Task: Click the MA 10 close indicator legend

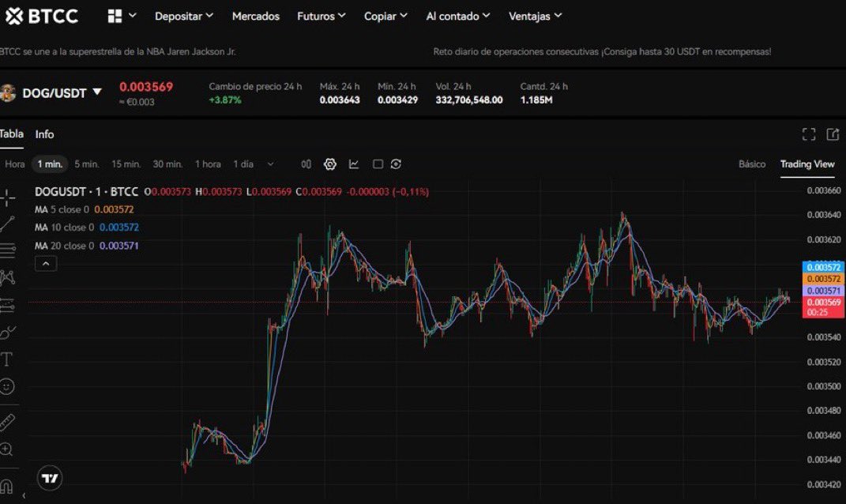Action: point(87,228)
